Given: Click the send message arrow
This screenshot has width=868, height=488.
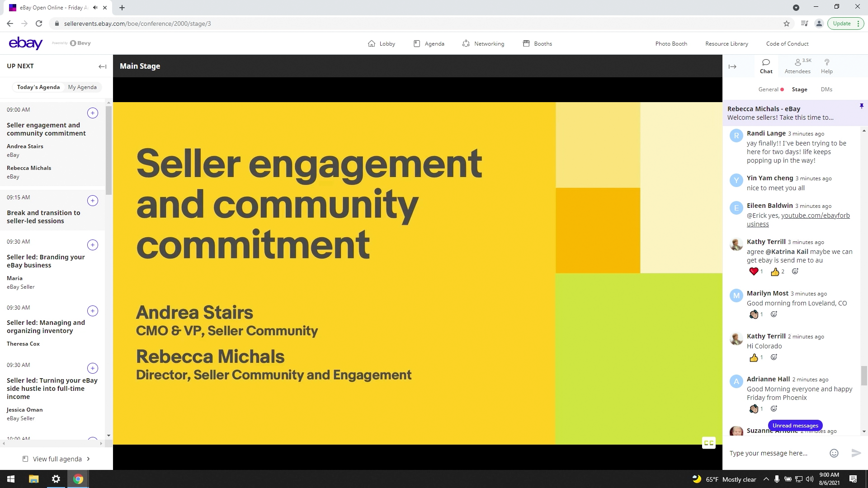Looking at the screenshot, I should pyautogui.click(x=856, y=453).
